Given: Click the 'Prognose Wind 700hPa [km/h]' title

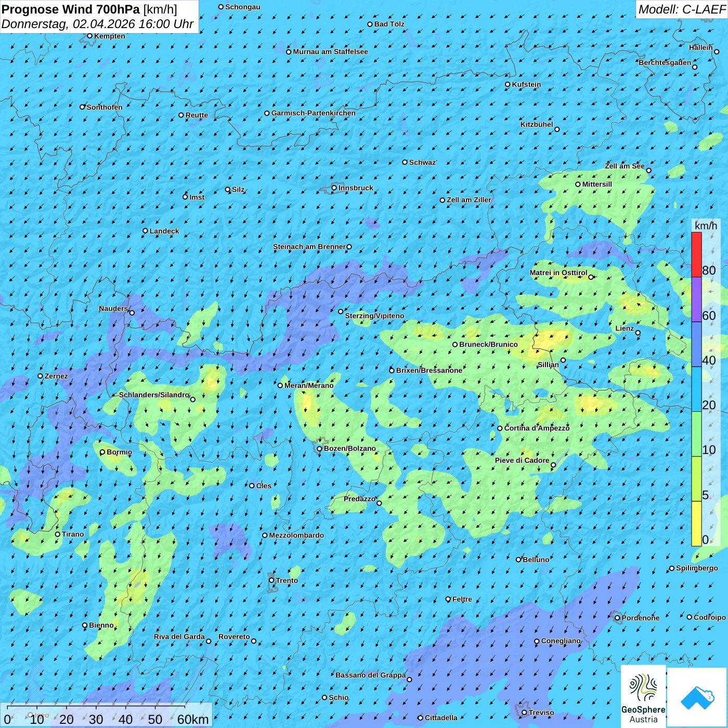Looking at the screenshot, I should (89, 9).
